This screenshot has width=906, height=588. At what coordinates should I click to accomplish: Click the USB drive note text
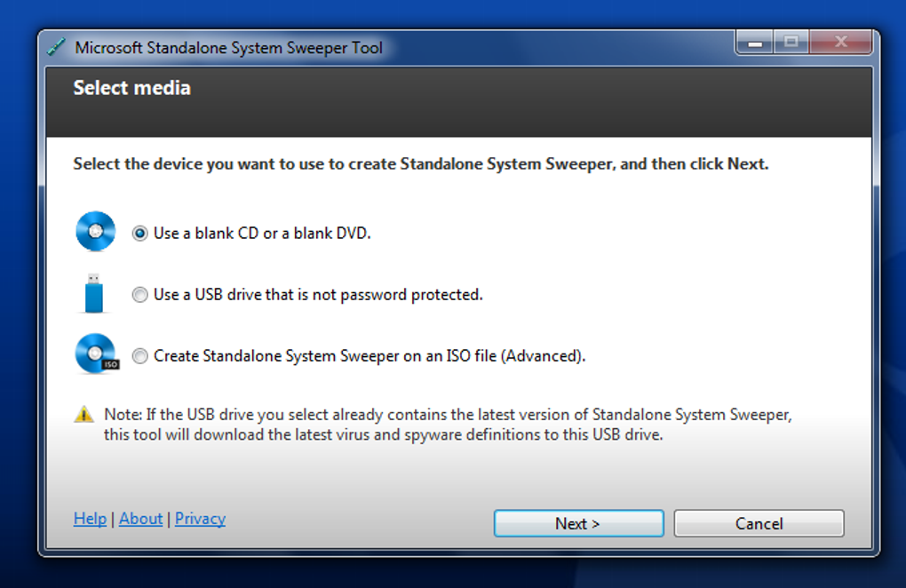[447, 425]
